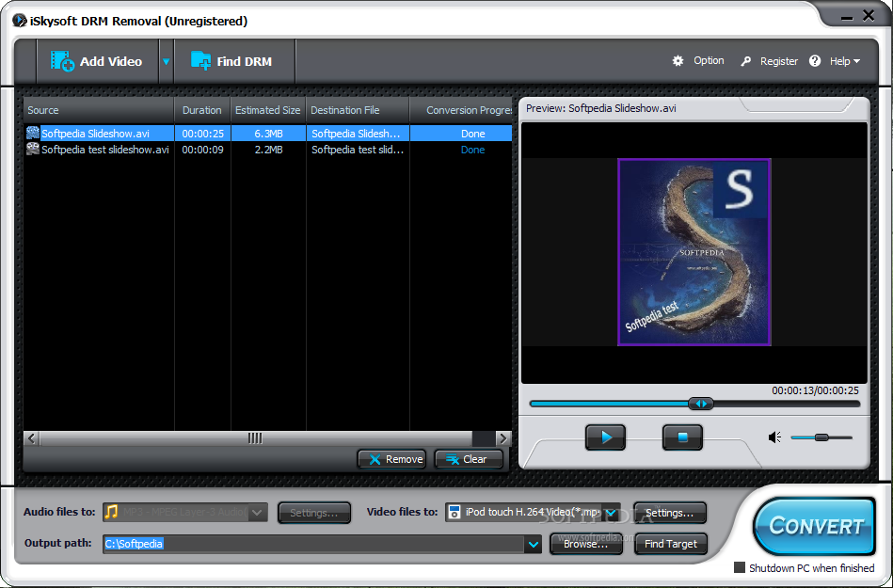Click the file icon of Softpedia test slideshow.avi
893x588 pixels.
click(33, 150)
